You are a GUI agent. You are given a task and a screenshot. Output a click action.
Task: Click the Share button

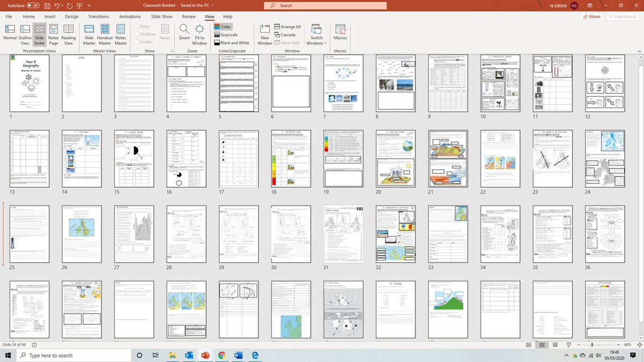click(x=592, y=17)
